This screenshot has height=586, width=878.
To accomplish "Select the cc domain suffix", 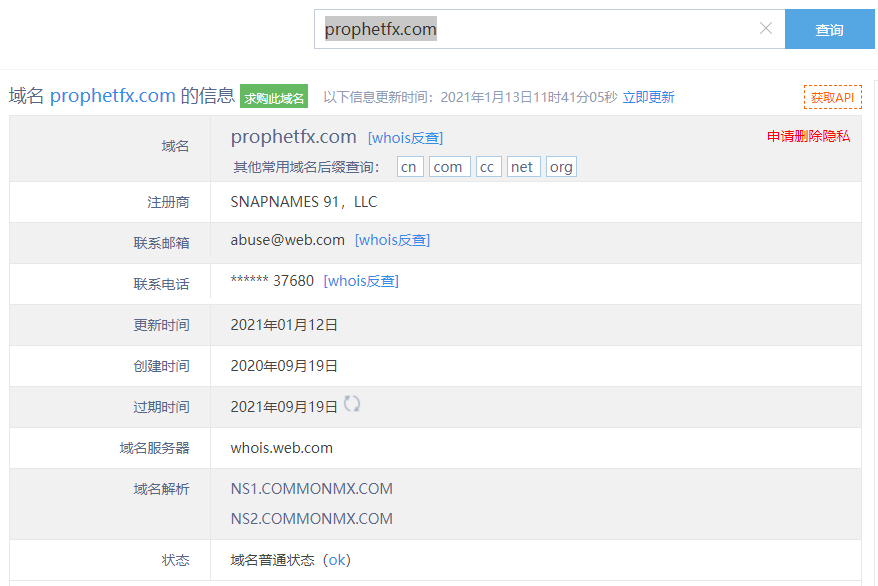I will point(487,167).
